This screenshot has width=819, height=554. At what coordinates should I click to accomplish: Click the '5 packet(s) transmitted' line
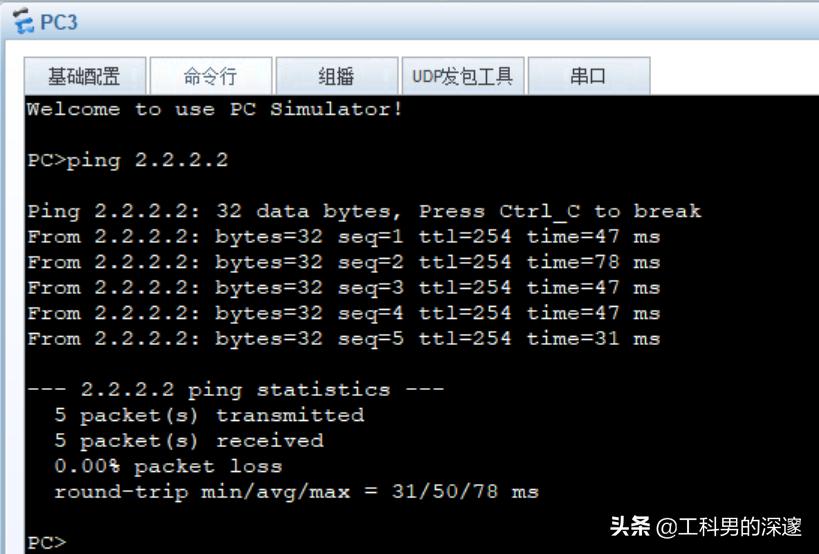[x=209, y=415]
